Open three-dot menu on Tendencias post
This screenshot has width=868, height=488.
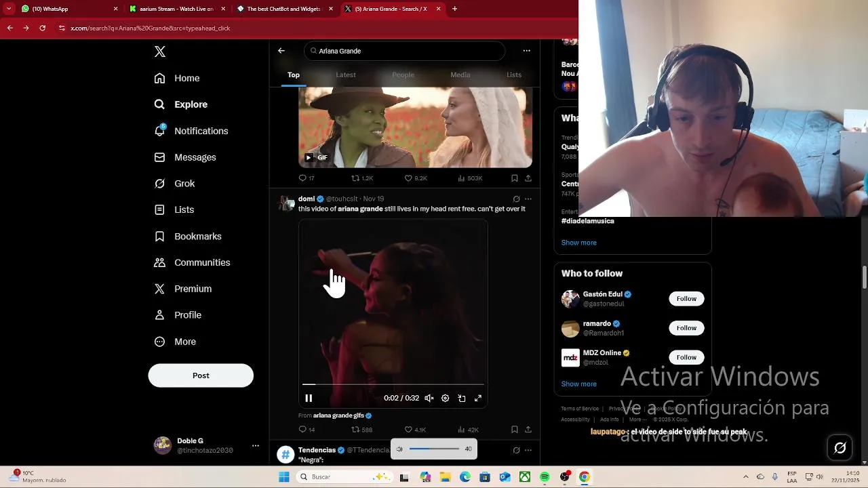[528, 450]
